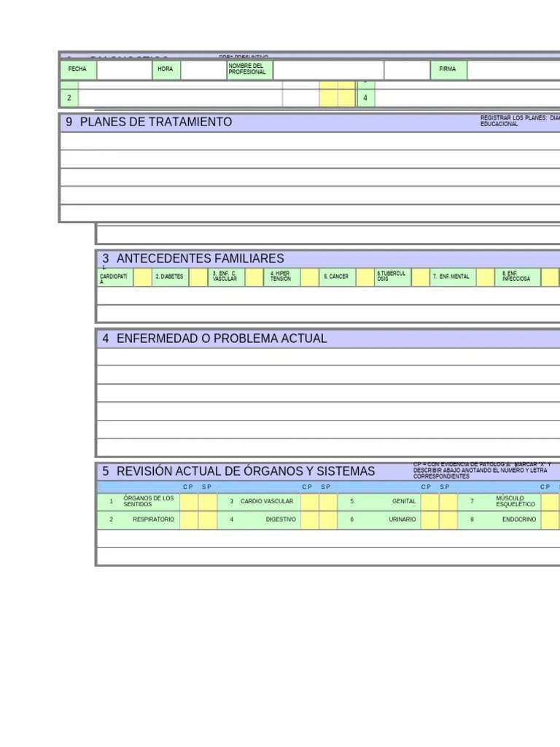This screenshot has height=747, width=560.
Task: Mark SP box for Respiratorio
Action: tap(208, 520)
